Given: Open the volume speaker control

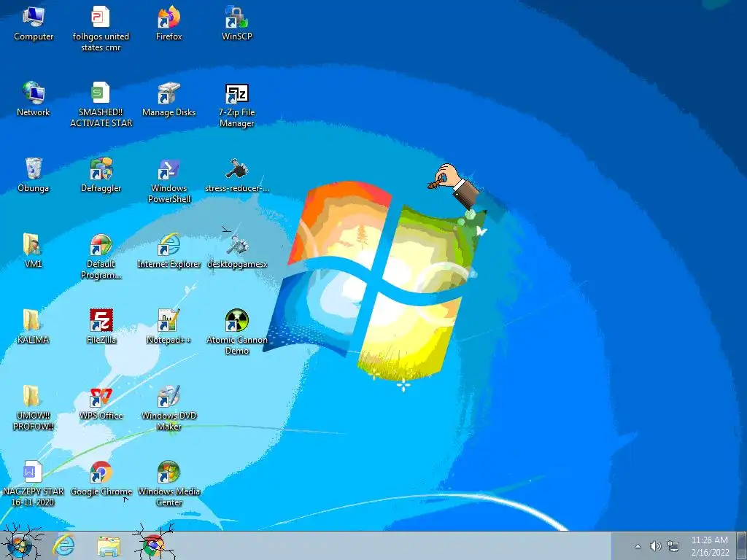Looking at the screenshot, I should click(x=656, y=546).
